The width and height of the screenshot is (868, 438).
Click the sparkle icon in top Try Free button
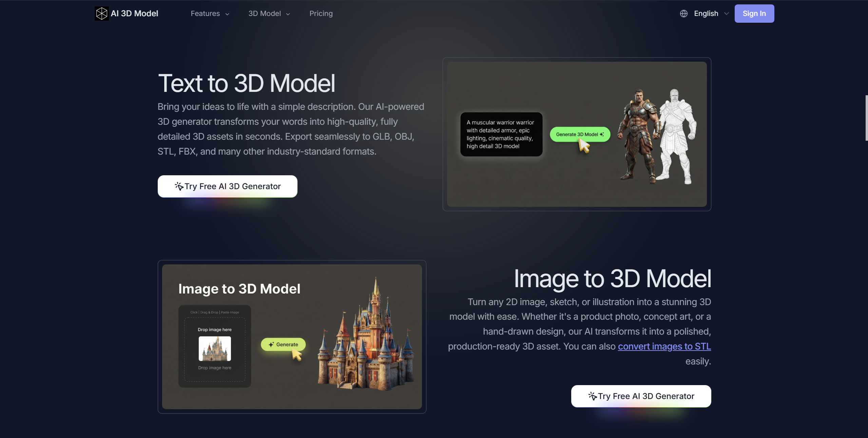[179, 186]
